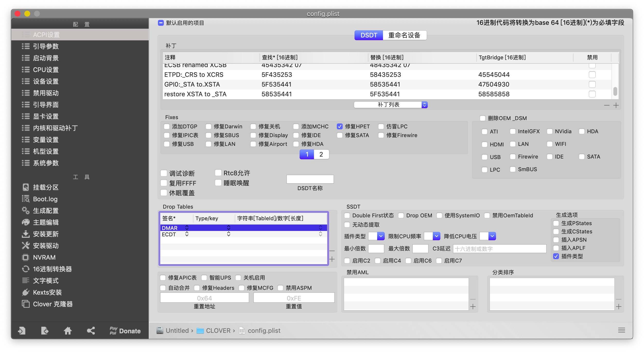
Task: Click the home icon in bottom toolbar
Action: point(68,331)
